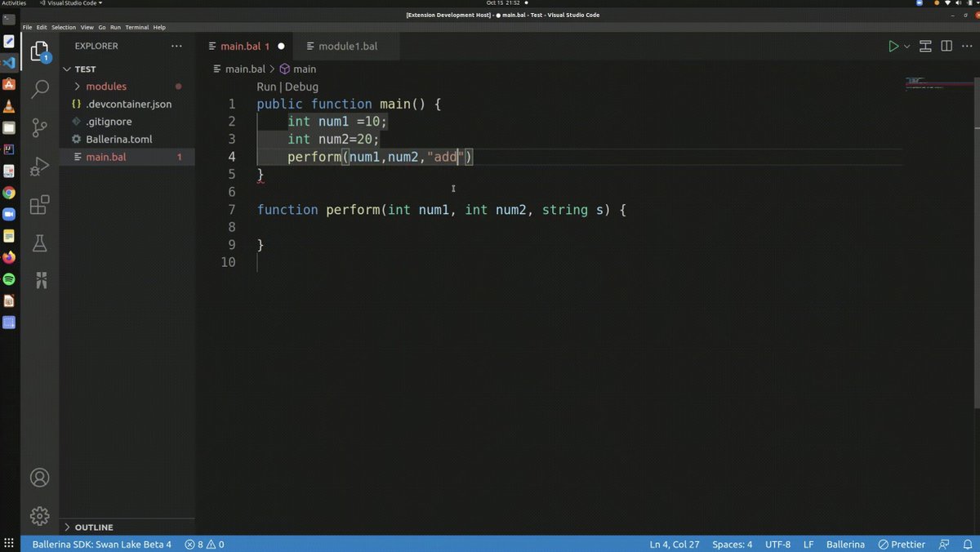Change end of line sequence LF

click(808, 544)
